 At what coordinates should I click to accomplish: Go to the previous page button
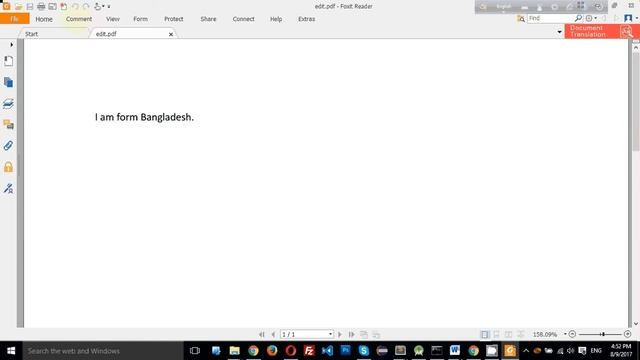point(273,334)
